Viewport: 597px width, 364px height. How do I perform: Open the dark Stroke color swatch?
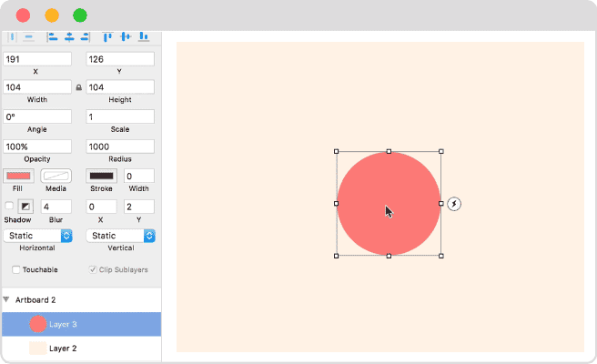pyautogui.click(x=101, y=176)
